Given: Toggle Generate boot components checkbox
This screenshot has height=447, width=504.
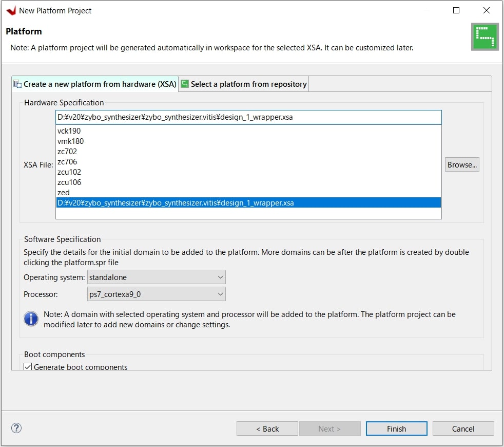Looking at the screenshot, I should point(28,366).
